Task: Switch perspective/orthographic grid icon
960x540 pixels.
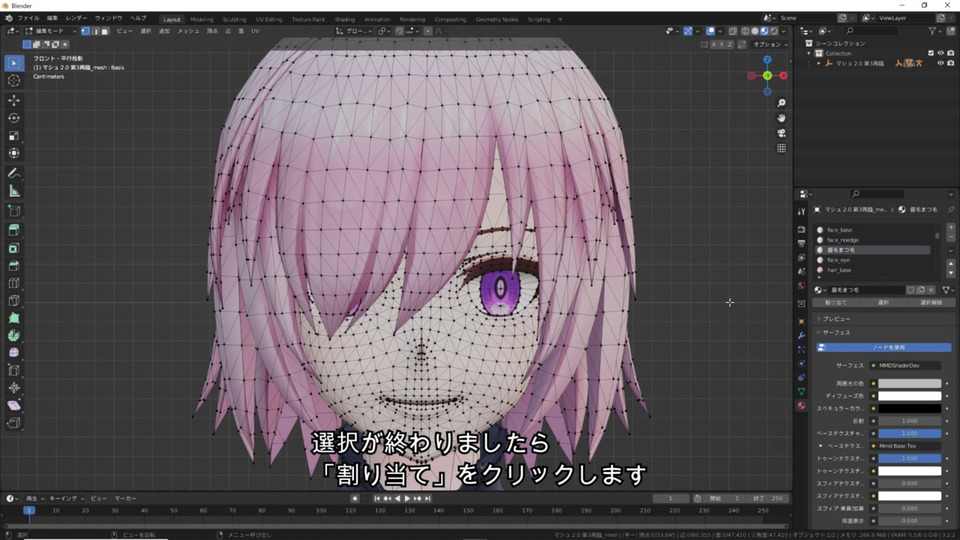Action: coord(781,148)
